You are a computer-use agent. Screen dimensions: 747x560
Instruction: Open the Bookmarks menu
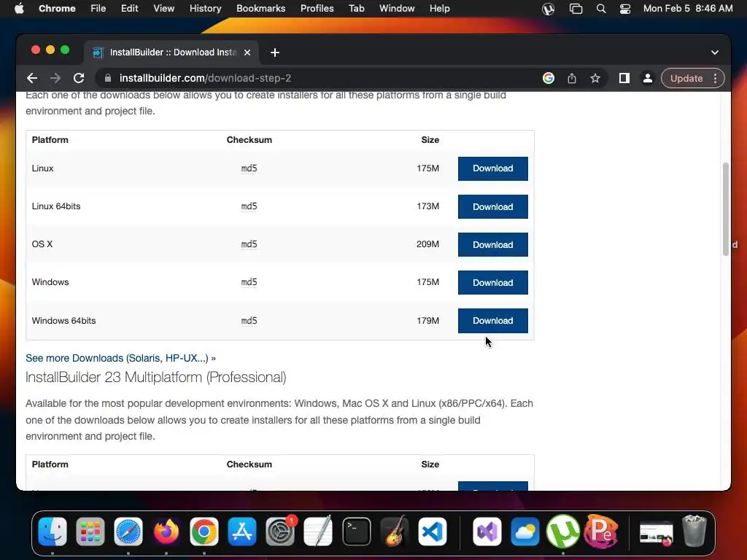260,9
